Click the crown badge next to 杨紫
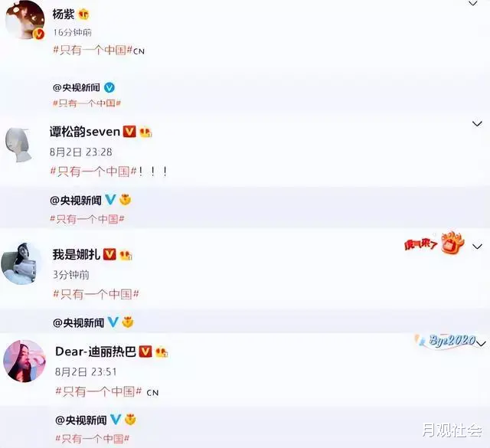The image size is (490, 448). pos(83,15)
